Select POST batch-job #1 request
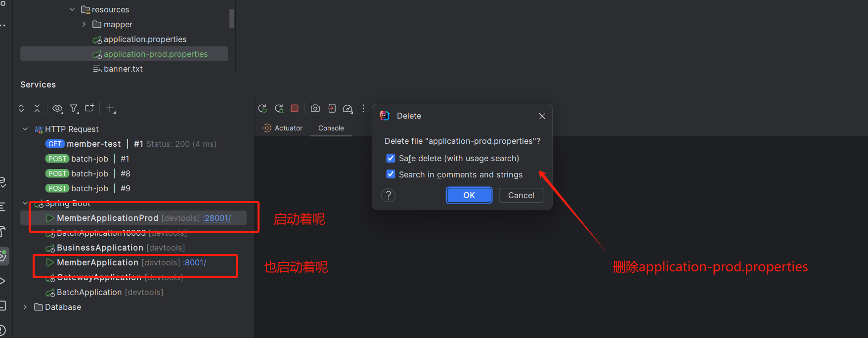Viewport: 868px width, 338px height. (x=133, y=159)
